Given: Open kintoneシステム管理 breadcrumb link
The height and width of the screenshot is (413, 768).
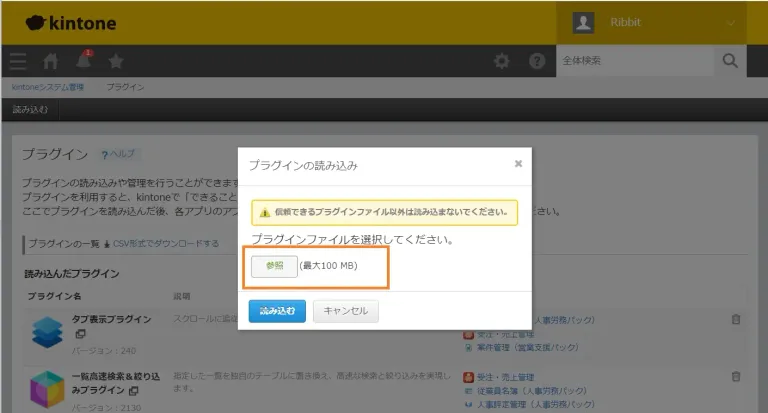Looking at the screenshot, I should pos(48,87).
